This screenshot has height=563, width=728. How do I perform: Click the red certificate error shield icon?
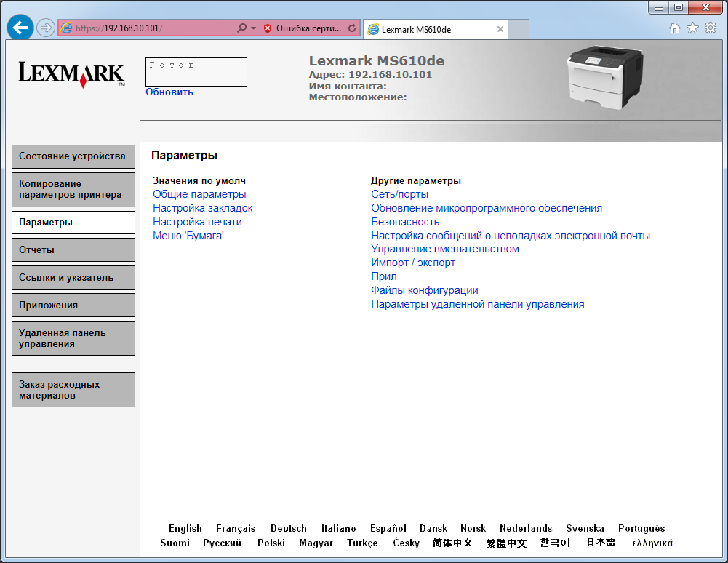[x=268, y=28]
